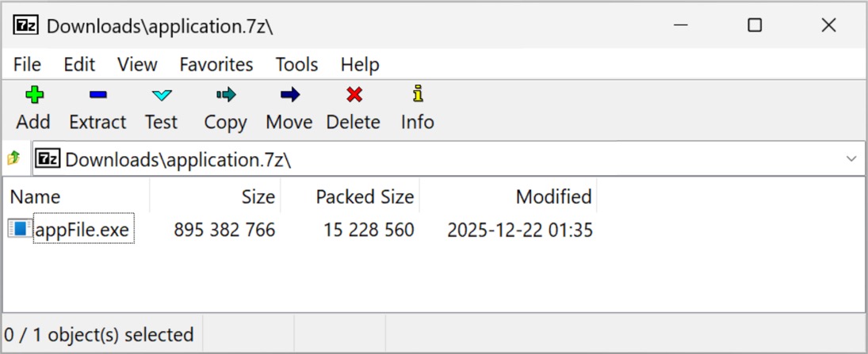The width and height of the screenshot is (868, 354).
Task: Expand the address bar dropdown arrow
Action: coord(851,159)
